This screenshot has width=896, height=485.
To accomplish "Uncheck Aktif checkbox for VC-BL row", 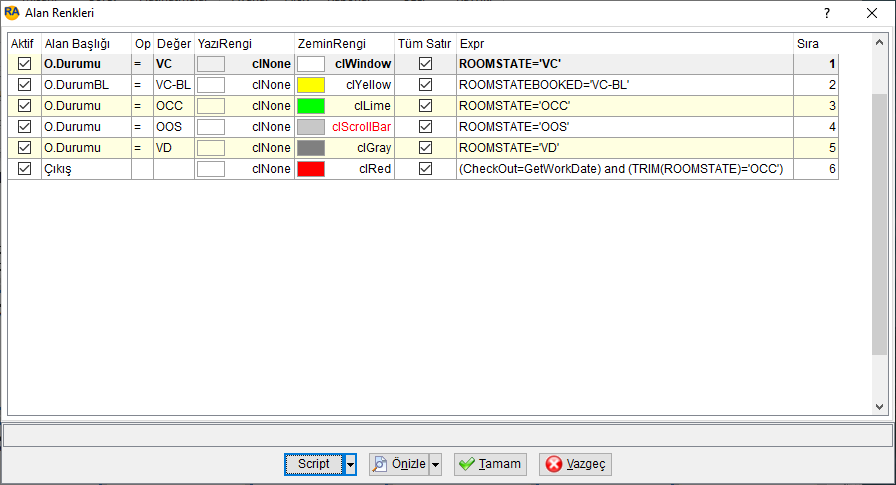I will (24, 85).
